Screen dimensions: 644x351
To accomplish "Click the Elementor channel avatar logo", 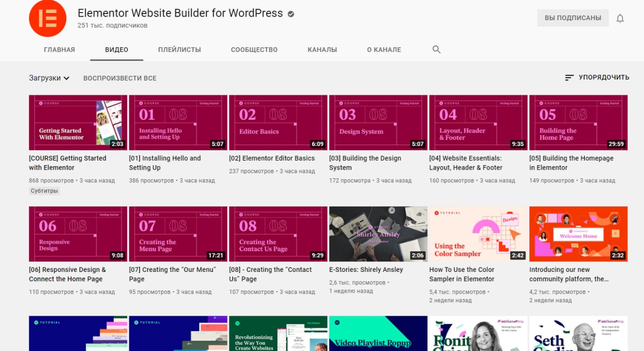I will 48,18.
